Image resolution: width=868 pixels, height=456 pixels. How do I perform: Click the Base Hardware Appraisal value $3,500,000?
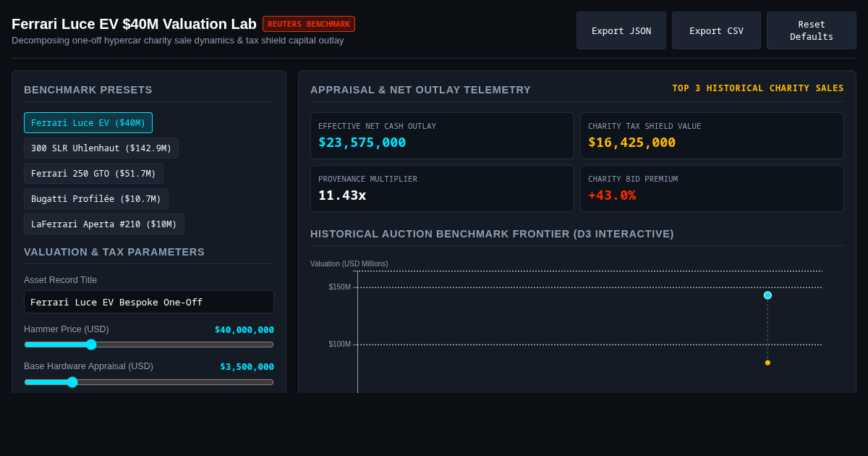247,367
